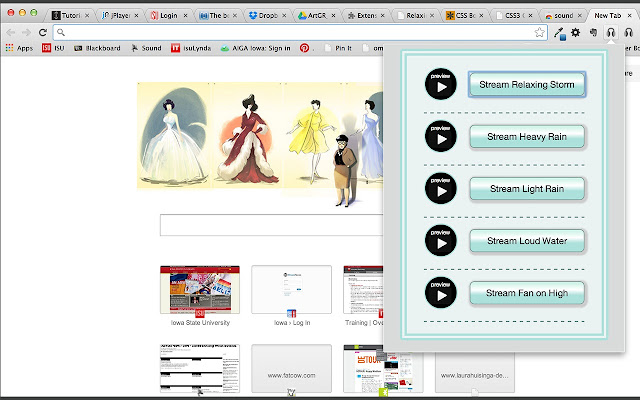Close the jPlayer tab
The height and width of the screenshot is (400, 640).
pyautogui.click(x=136, y=16)
